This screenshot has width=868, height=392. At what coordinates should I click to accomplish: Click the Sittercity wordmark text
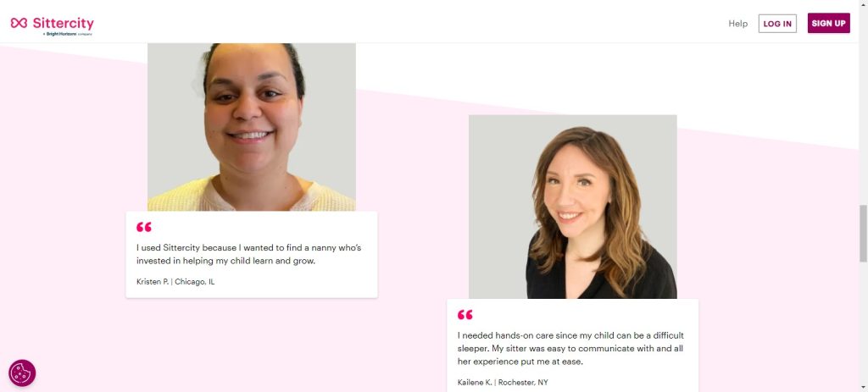63,23
